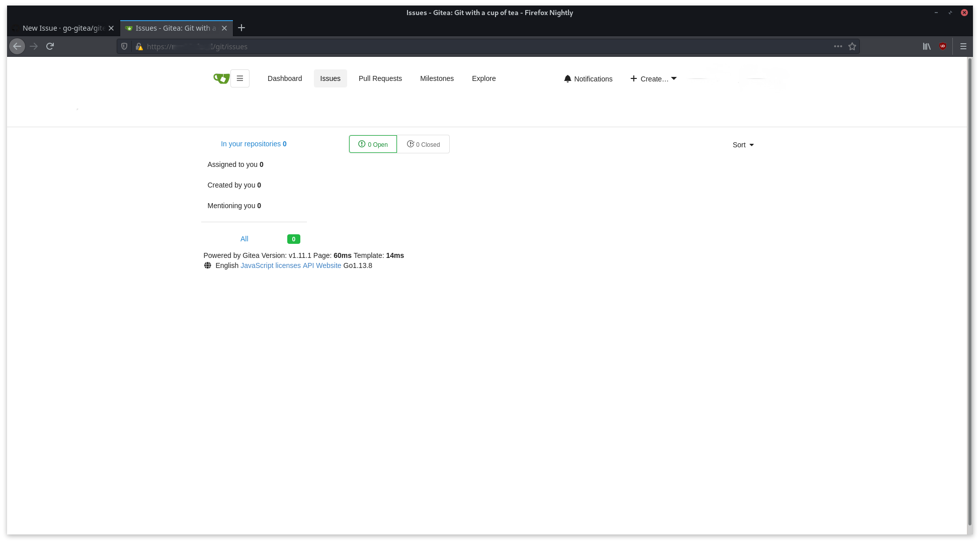The width and height of the screenshot is (980, 543).
Task: Bookmark the page with the star icon
Action: (x=853, y=46)
